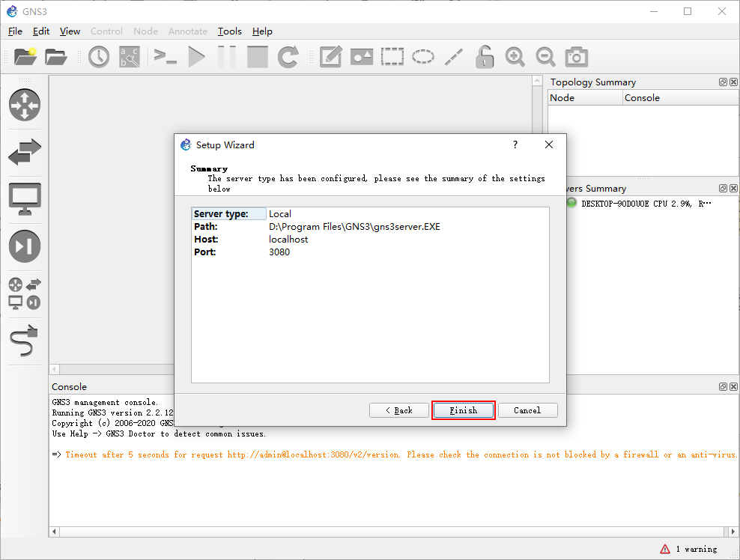Click workspace vertical scrollbar up arrow
This screenshot has width=740, height=560.
click(537, 81)
